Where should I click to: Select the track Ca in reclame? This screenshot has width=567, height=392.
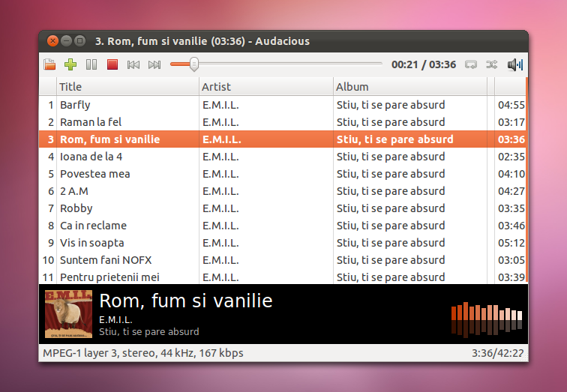[282, 226]
